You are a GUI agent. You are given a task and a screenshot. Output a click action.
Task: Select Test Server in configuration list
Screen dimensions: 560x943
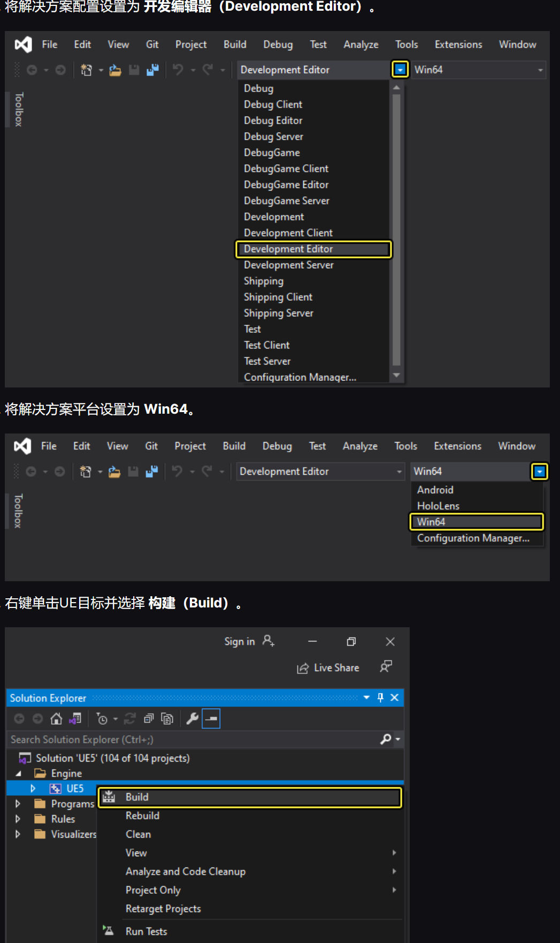tap(313, 361)
